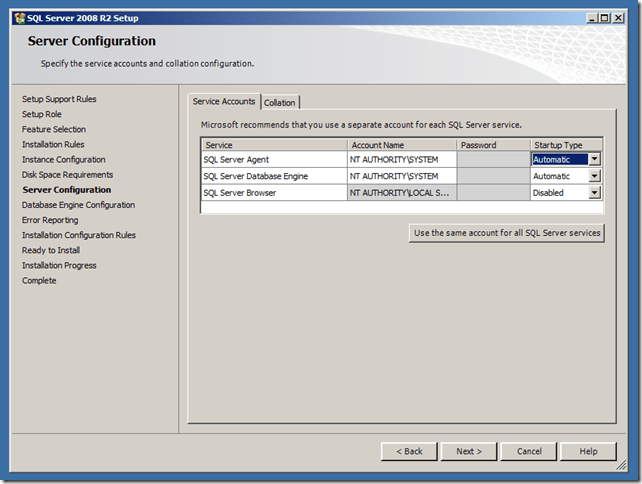
Task: Select the SQL Server Browser service row
Action: tap(273, 193)
